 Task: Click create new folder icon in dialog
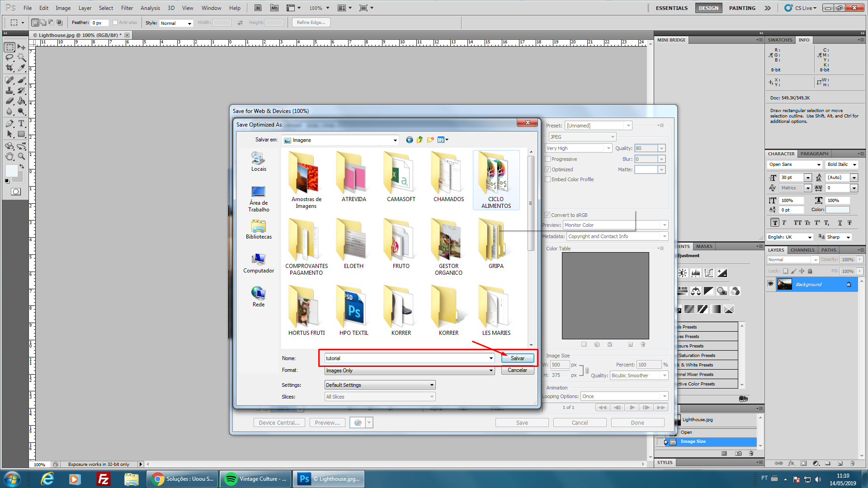(x=430, y=140)
